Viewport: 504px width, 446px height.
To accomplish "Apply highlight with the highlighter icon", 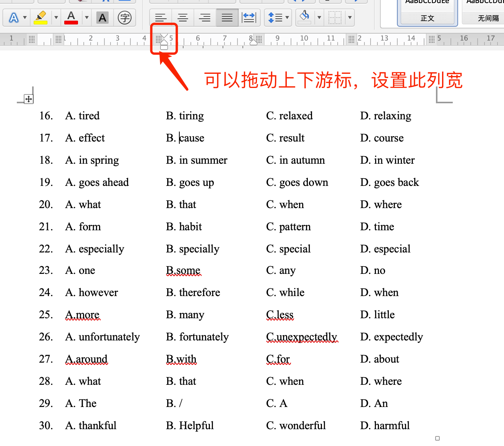I will click(41, 18).
